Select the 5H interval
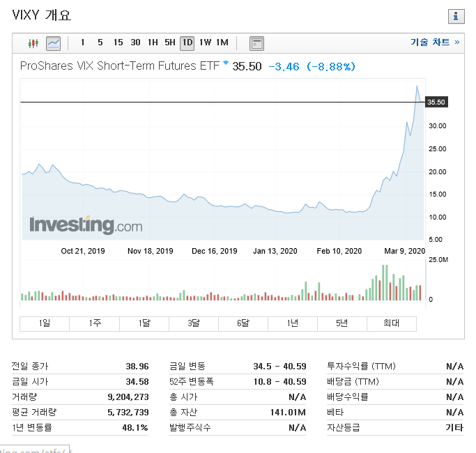 pos(170,43)
